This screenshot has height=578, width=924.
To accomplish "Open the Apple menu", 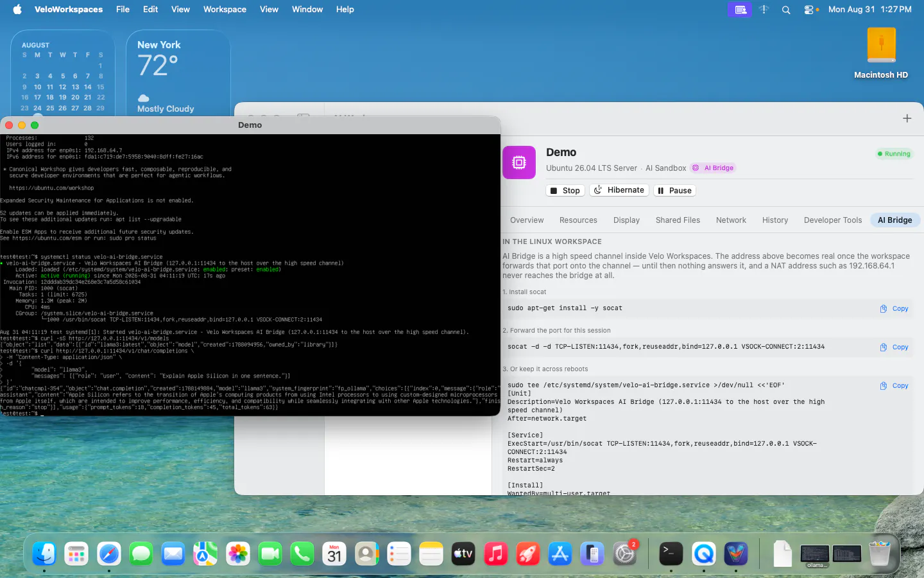I will pyautogui.click(x=17, y=10).
